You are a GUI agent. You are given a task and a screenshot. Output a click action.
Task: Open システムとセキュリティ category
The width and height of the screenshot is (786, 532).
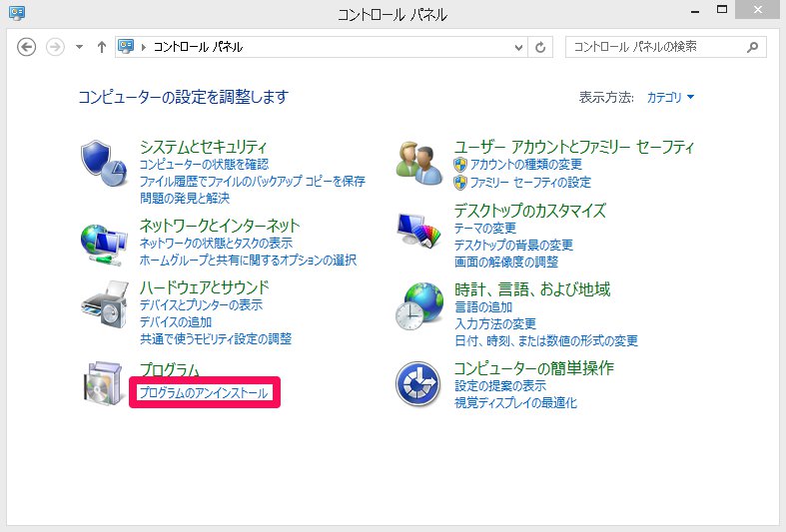203,147
